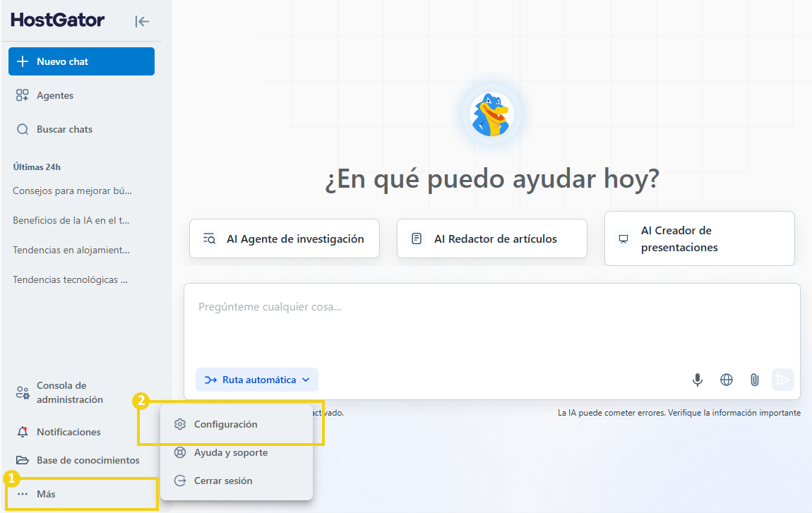Click the 'La IA puede cometer errores' disclaimer
812x513 pixels.
[x=679, y=413]
